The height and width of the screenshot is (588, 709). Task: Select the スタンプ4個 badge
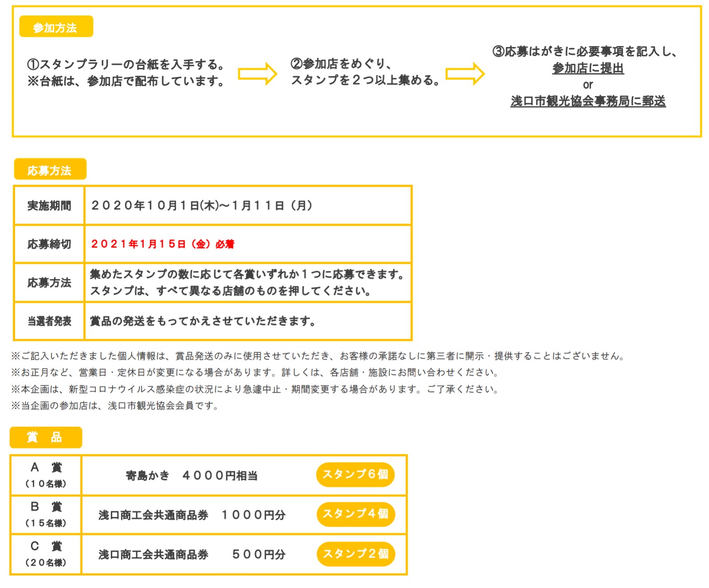(355, 514)
